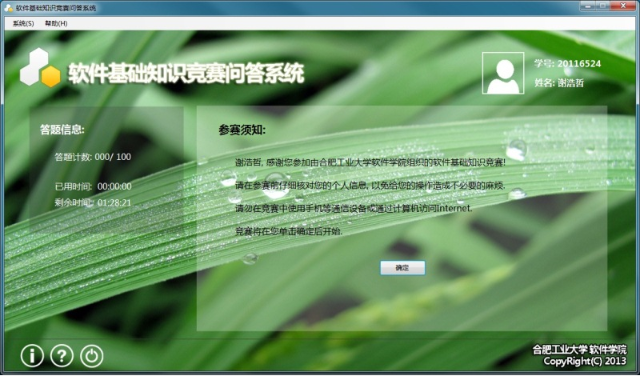Click the 剩余时间: 01:28:21 value
640x376 pixels.
coord(93,202)
